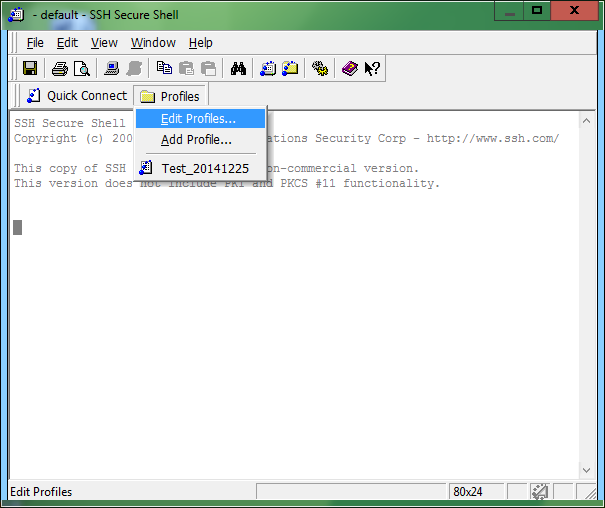Open Print Preview from the toolbar

[82, 69]
